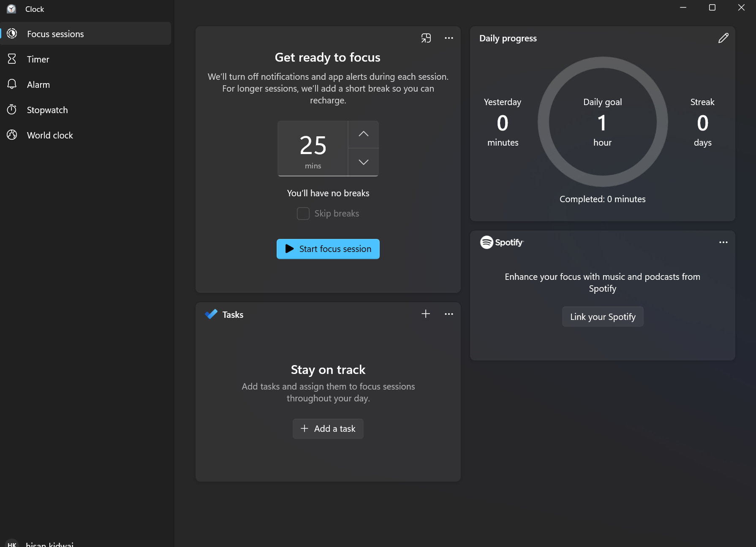
Task: Click the Spotify logo icon
Action: coord(487,243)
